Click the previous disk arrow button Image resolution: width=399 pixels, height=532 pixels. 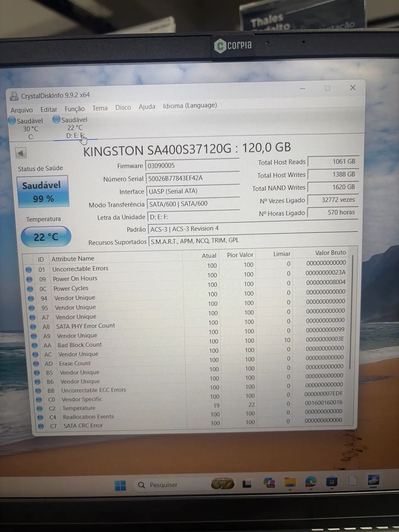pos(21,153)
